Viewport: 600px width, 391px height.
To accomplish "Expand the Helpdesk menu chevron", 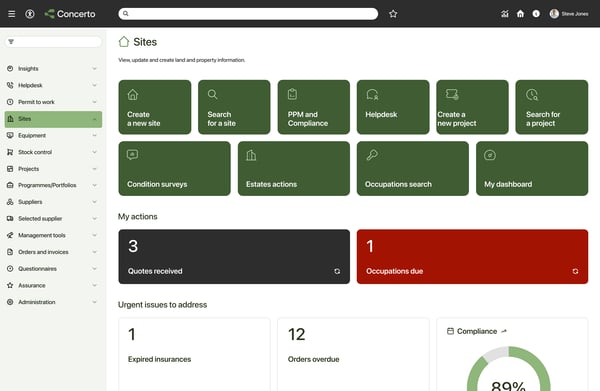I will (x=94, y=85).
